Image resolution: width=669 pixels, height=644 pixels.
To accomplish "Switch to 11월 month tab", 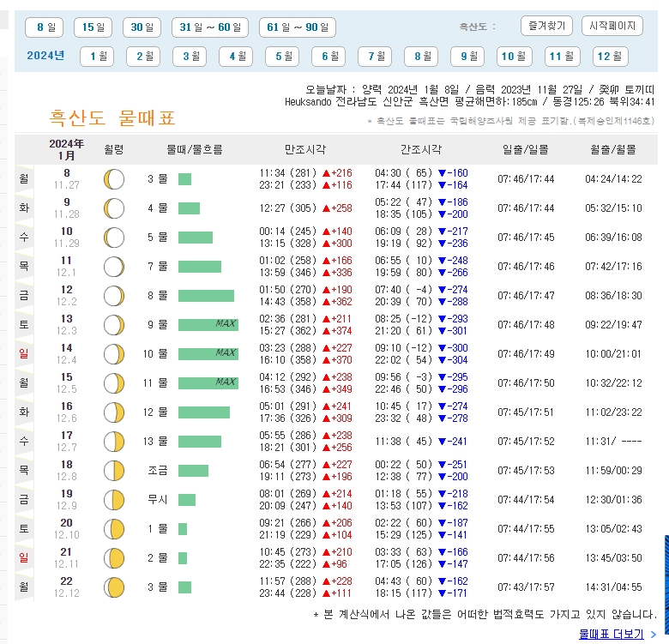I will (563, 57).
